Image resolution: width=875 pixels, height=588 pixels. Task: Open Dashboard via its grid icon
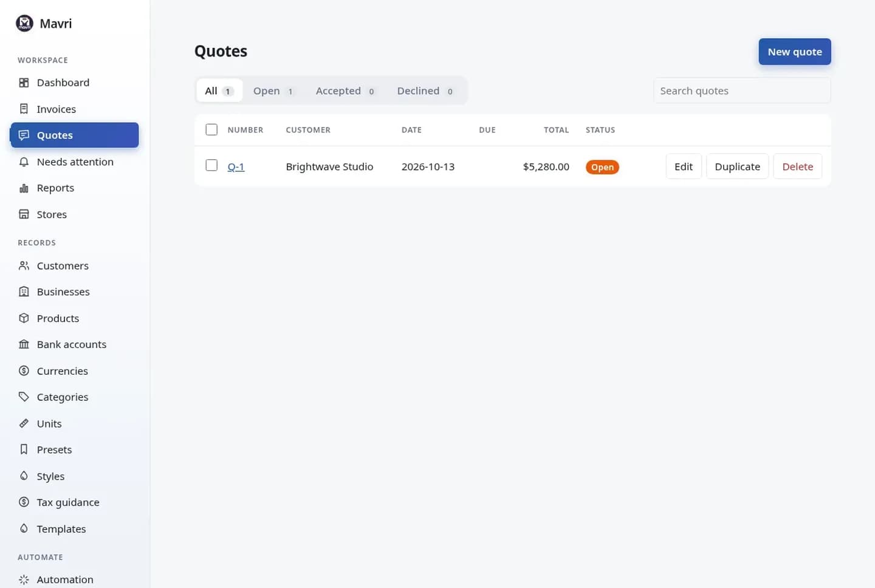point(24,83)
